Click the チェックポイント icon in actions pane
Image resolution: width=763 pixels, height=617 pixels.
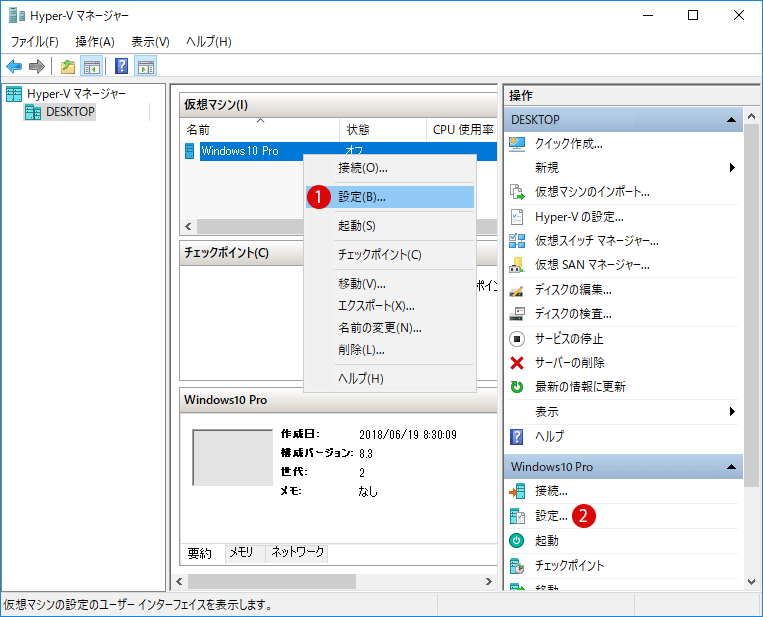pyautogui.click(x=517, y=565)
